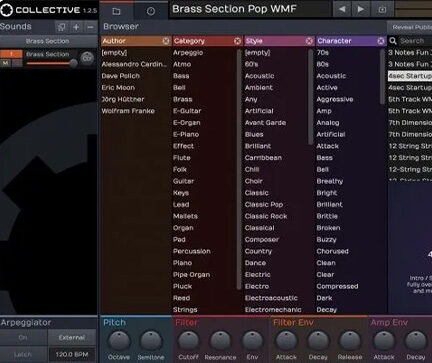This screenshot has width=432, height=363.
Task: Choose the Avant Garde style
Action: 265,123
